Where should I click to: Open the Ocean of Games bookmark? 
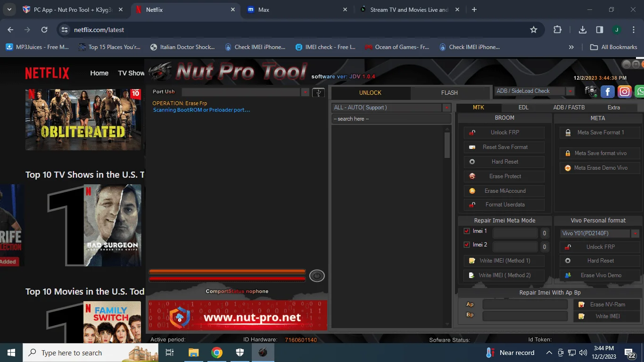tap(396, 47)
